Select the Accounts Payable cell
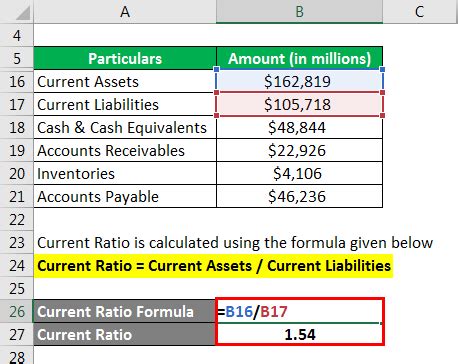 point(125,196)
